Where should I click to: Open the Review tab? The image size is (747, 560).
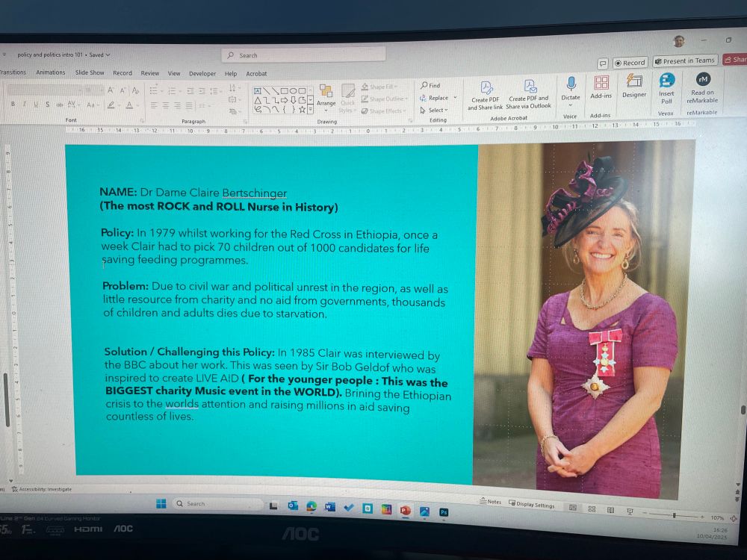(x=149, y=73)
